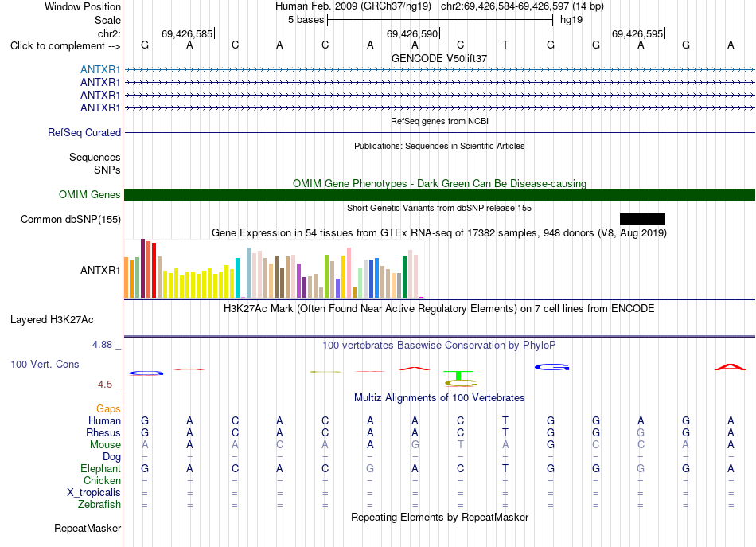Click 'Click to complement -->' to complement sequence

point(65,46)
